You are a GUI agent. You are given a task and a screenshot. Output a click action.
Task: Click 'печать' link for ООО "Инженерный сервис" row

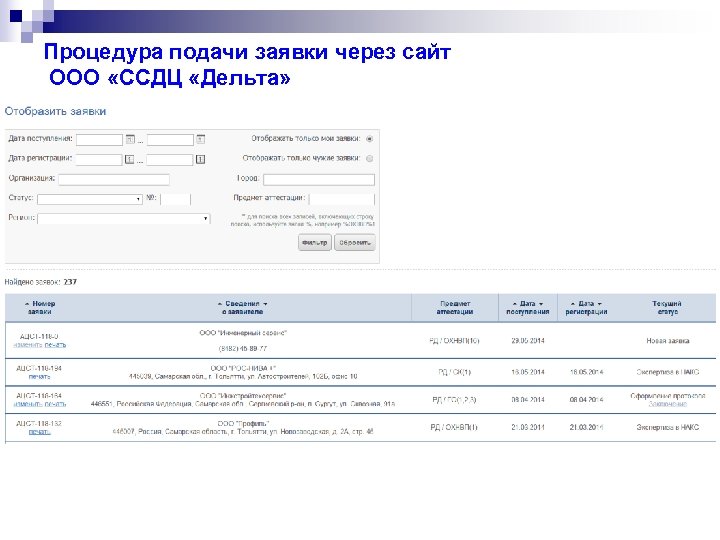click(x=55, y=345)
